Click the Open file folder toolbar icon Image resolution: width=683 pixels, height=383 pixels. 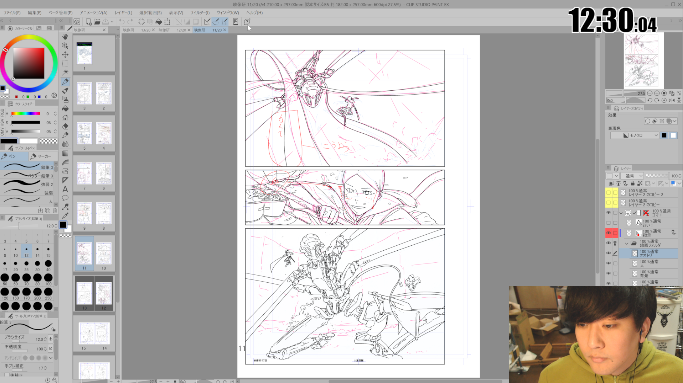tap(97, 21)
